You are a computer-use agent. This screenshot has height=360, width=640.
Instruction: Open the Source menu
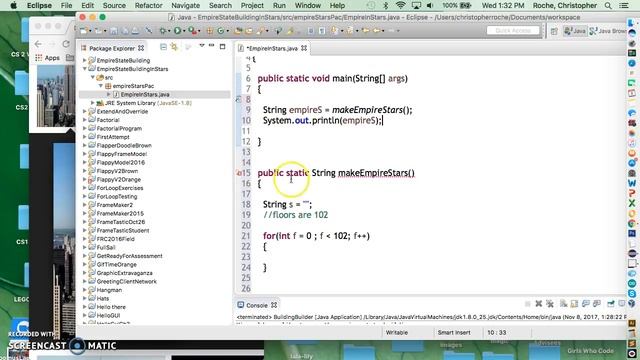(x=114, y=6)
